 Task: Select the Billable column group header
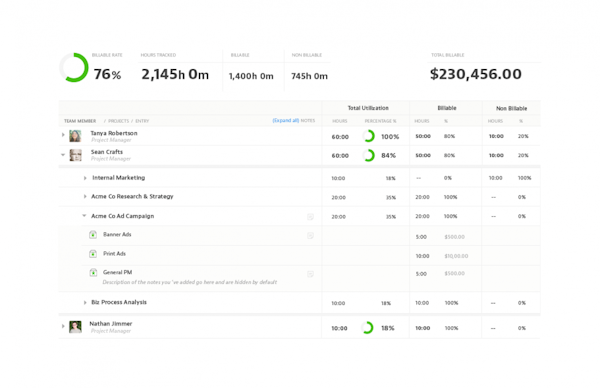tap(447, 108)
